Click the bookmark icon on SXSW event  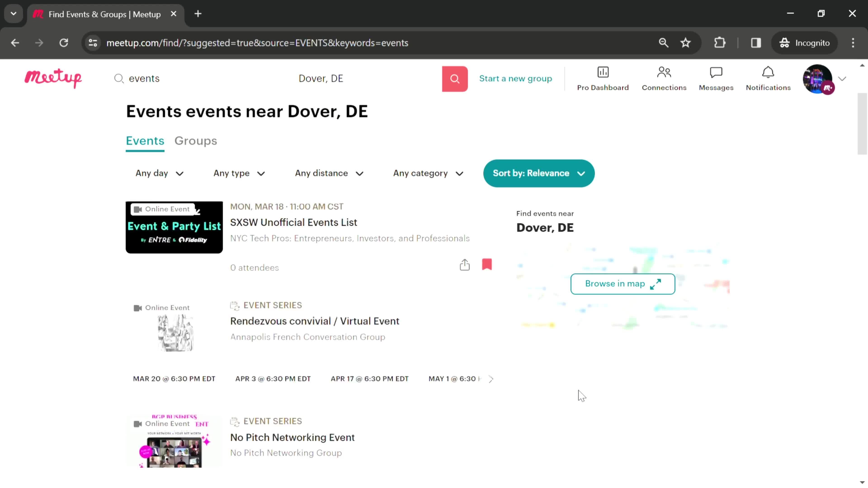pyautogui.click(x=487, y=265)
